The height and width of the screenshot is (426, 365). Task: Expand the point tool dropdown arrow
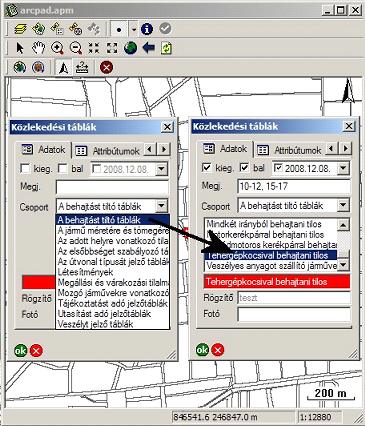134,29
